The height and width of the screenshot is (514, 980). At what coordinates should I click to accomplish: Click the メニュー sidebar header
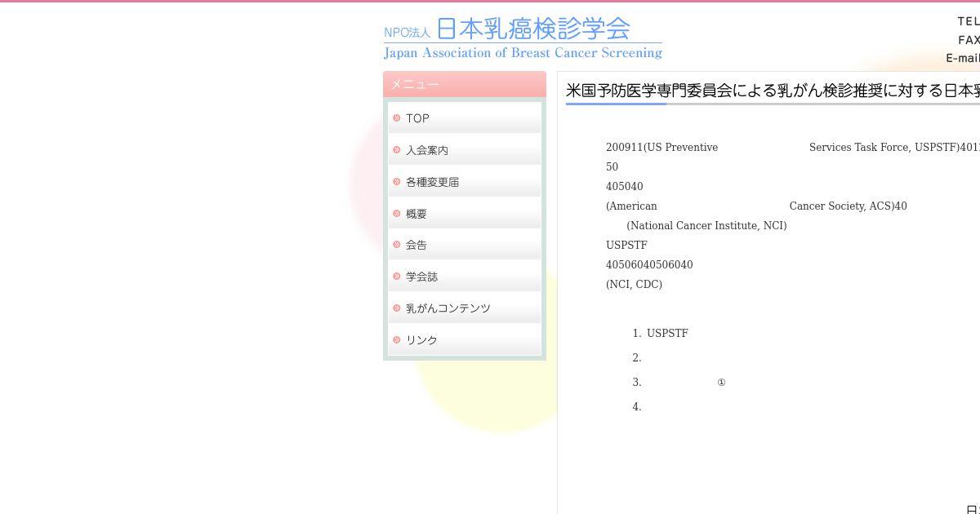(465, 84)
